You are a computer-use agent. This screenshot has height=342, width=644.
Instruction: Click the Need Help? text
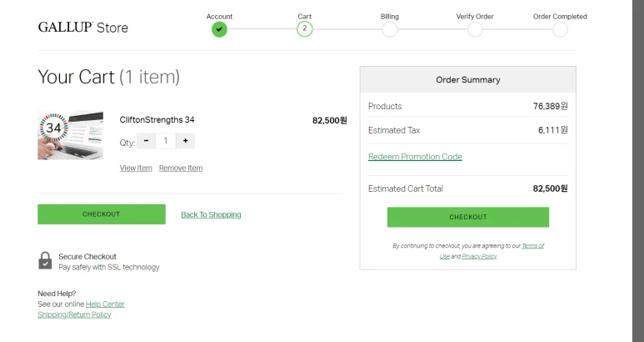57,294
